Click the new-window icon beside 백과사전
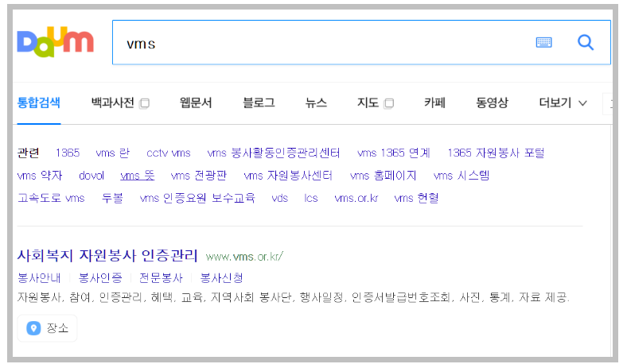The image size is (627, 364). pyautogui.click(x=144, y=103)
